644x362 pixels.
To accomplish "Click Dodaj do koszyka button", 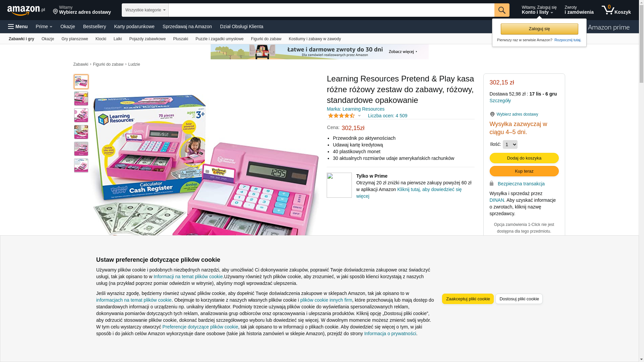I will pos(524,158).
